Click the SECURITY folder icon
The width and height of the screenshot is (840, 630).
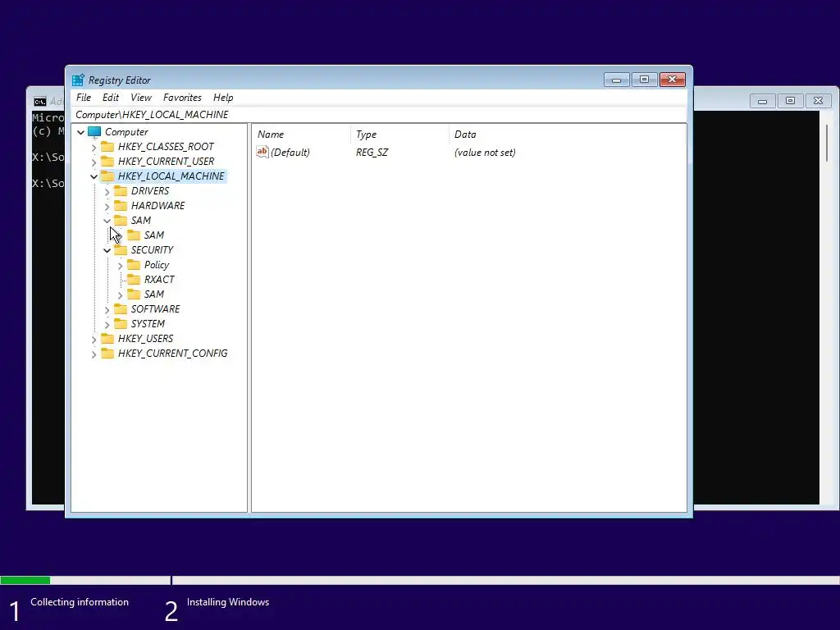pos(121,250)
